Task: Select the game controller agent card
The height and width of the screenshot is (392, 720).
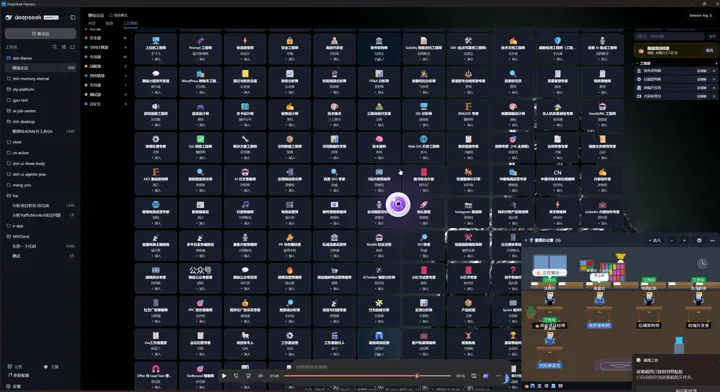Action: (x=200, y=114)
